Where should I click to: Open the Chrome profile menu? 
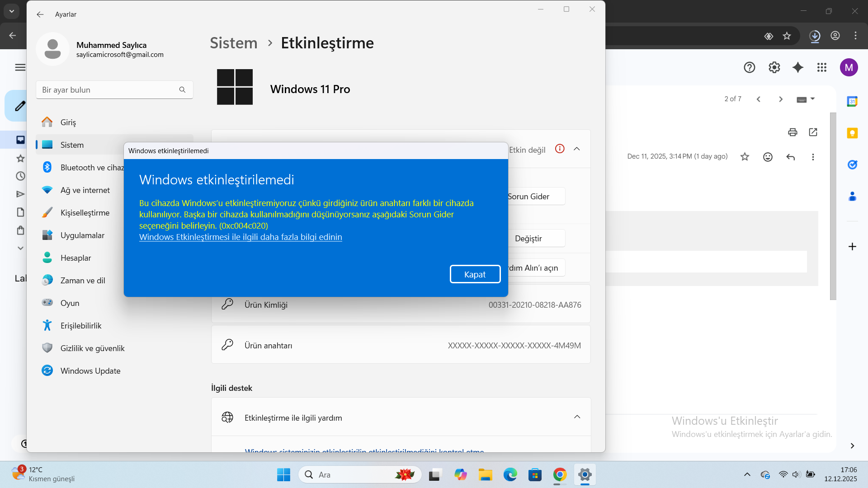(x=835, y=36)
